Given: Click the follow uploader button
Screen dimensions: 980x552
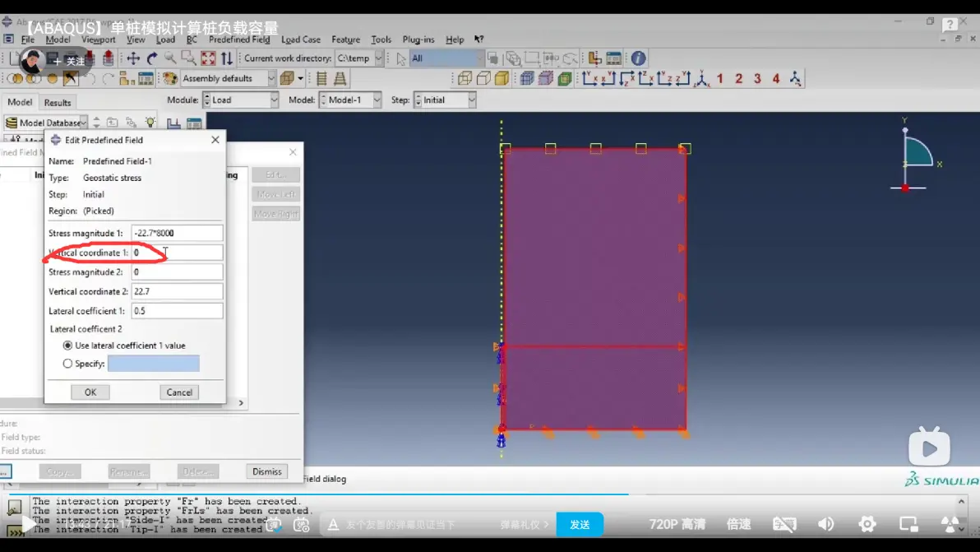Looking at the screenshot, I should (69, 61).
